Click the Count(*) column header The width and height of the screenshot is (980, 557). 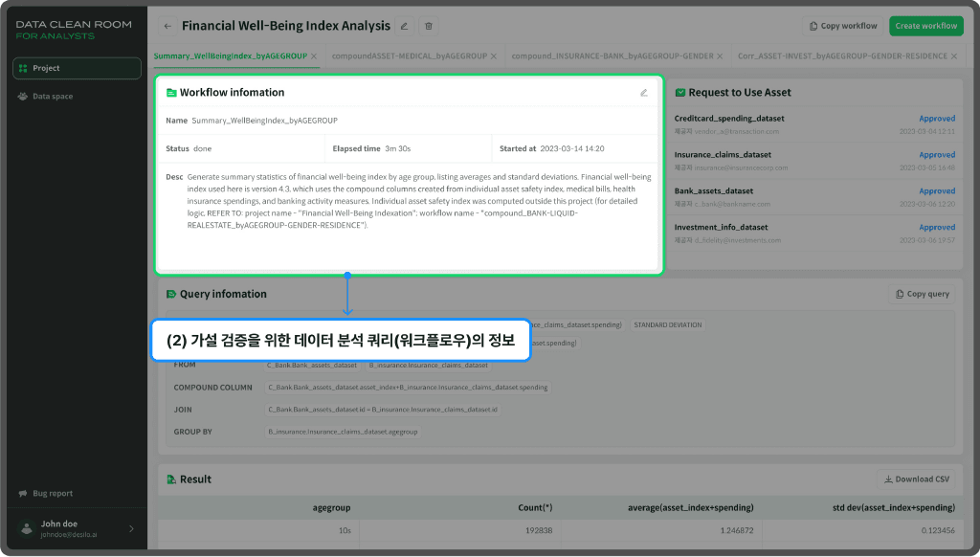point(535,508)
